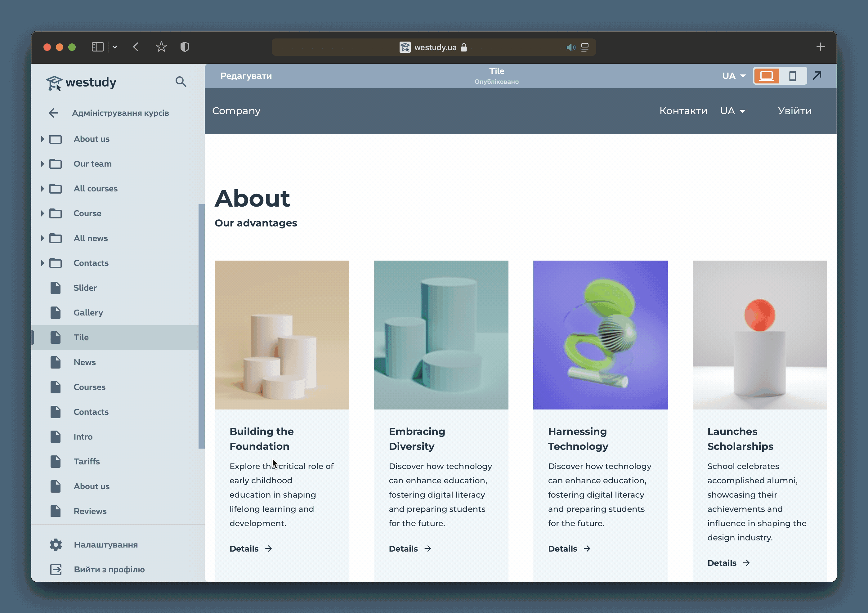This screenshot has height=613, width=868.
Task: Expand the All courses folder
Action: pos(43,189)
